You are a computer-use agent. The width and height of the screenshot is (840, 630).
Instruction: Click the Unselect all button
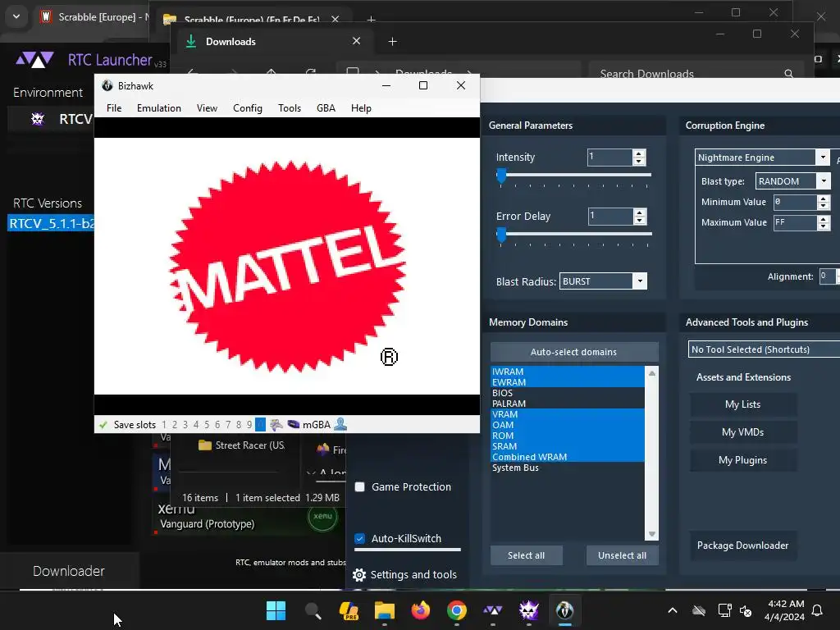(x=622, y=555)
